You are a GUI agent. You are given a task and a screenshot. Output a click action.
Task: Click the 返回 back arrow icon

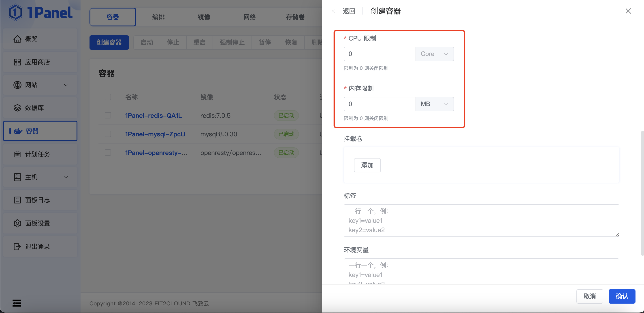tap(335, 11)
